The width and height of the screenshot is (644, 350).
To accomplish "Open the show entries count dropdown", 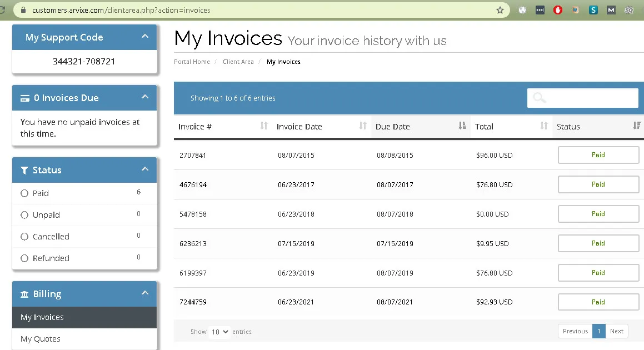I will tap(219, 332).
